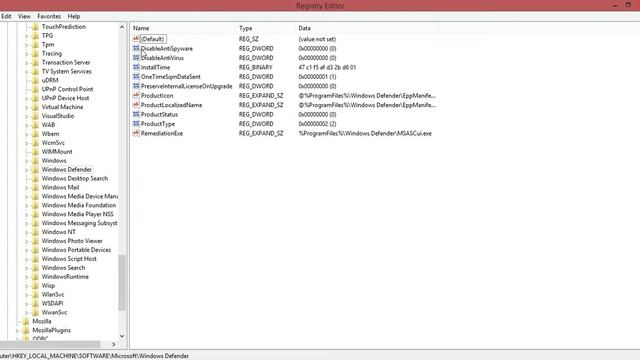Open the View menu
640x360 pixels.
pyautogui.click(x=24, y=16)
